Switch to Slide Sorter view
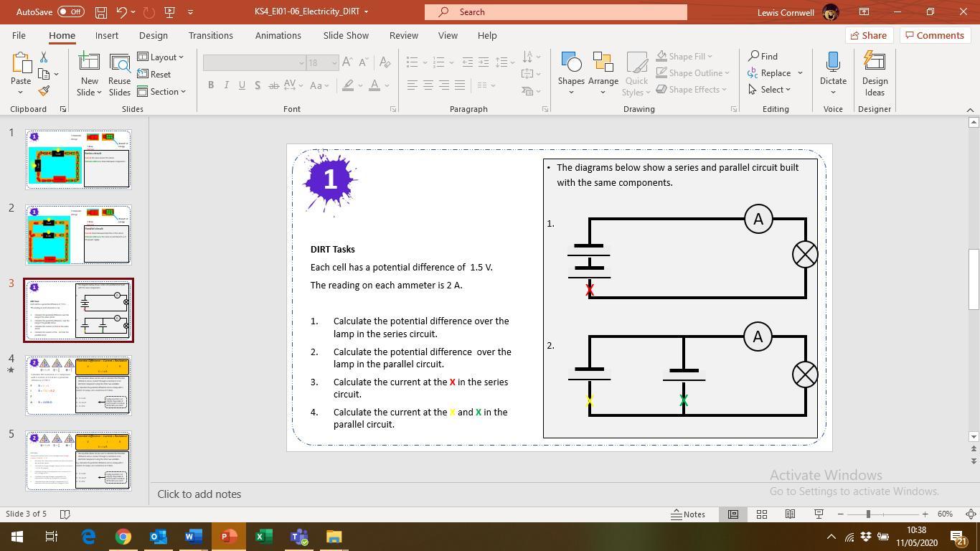 click(762, 514)
